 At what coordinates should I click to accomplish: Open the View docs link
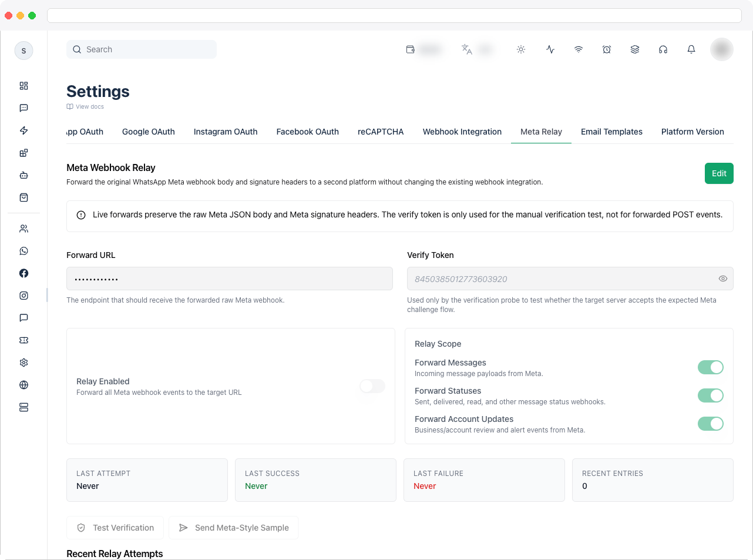point(85,107)
